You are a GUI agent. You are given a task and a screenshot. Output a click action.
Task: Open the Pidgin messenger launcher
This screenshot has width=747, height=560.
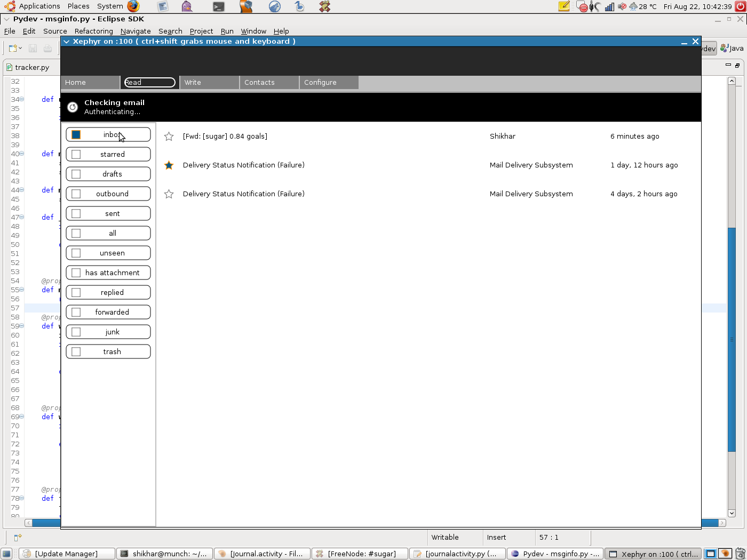tap(187, 6)
